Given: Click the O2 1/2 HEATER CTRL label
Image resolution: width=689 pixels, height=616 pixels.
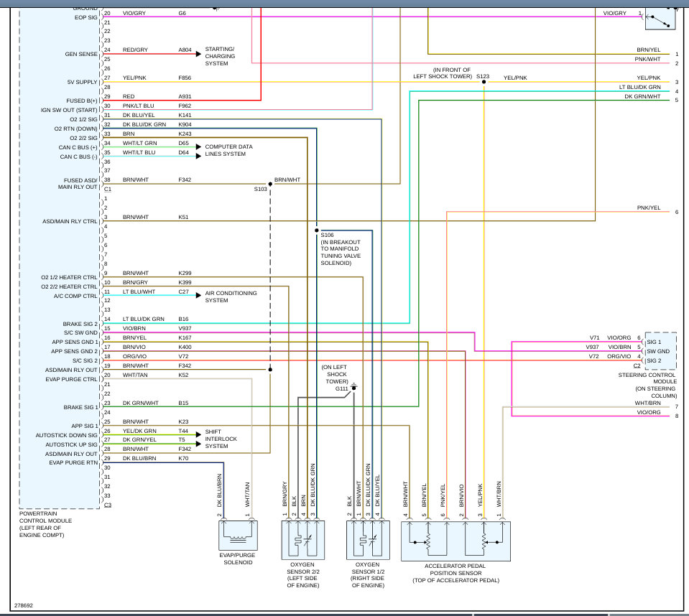Looking at the screenshot, I should pyautogui.click(x=69, y=277).
